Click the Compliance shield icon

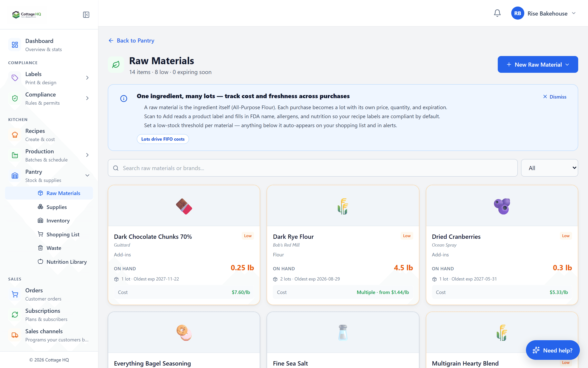15,98
